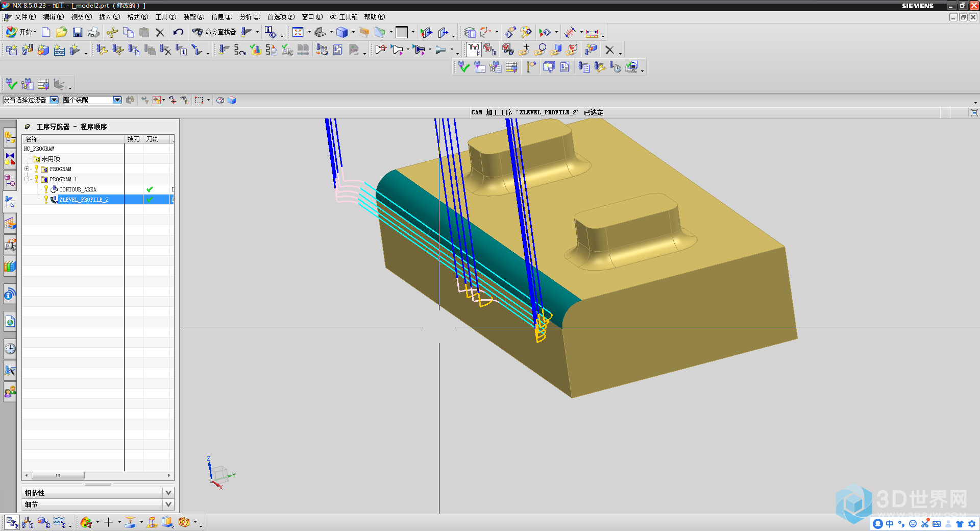Screen dimensions: 980x531
Task: Open the 开始 Start dropdown
Action: (x=21, y=32)
